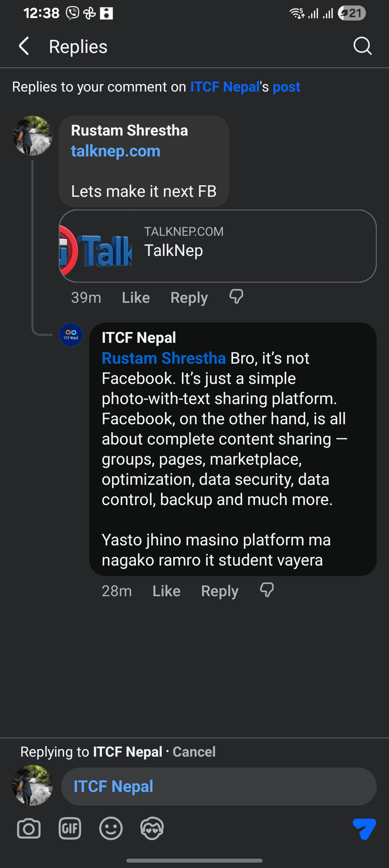Screen dimensions: 389x868
Task: Open search with the magnifier icon
Action: point(362,46)
